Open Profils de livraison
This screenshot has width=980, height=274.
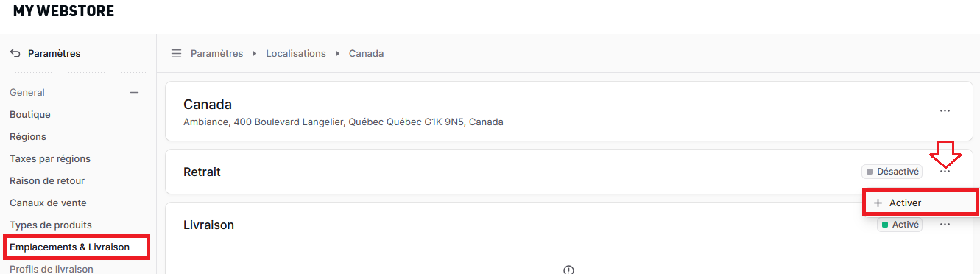(x=52, y=269)
